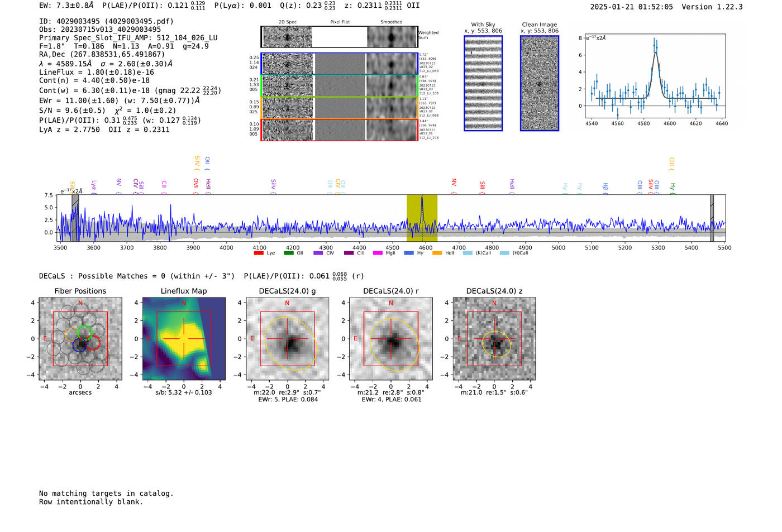Viewport: 782px width, 532px height.
Task: Click the EWr: 4, PLAE: 0.061 caption
Action: click(x=392, y=400)
